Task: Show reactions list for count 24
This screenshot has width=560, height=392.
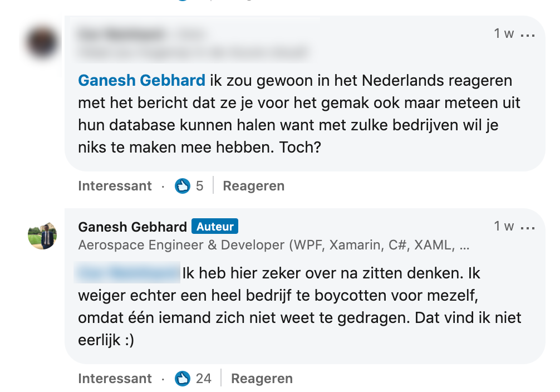Action: click(x=203, y=379)
